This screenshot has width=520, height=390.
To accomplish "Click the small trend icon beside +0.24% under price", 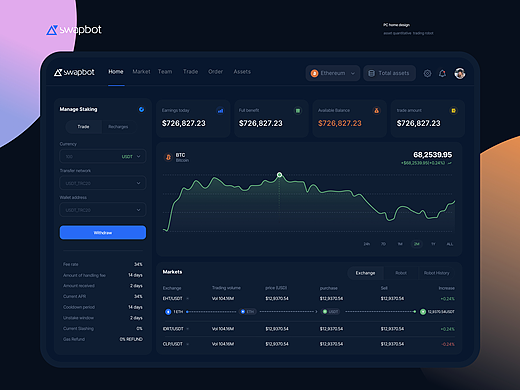I will click(x=450, y=163).
